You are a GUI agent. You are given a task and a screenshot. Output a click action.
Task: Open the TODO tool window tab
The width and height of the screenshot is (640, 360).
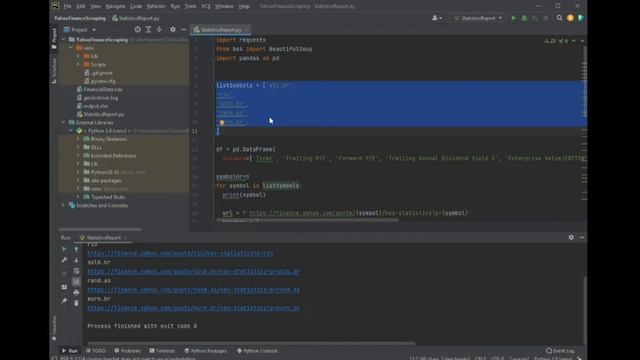click(x=96, y=351)
